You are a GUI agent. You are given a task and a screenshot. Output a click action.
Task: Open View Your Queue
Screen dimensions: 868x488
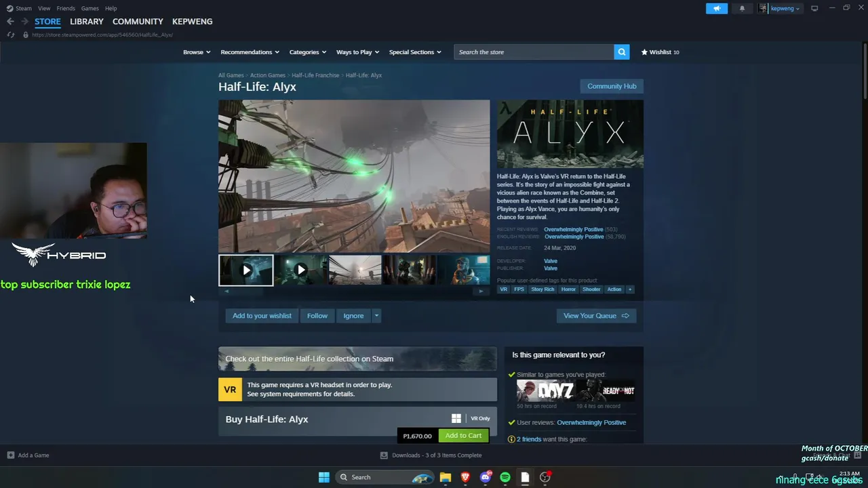point(596,316)
